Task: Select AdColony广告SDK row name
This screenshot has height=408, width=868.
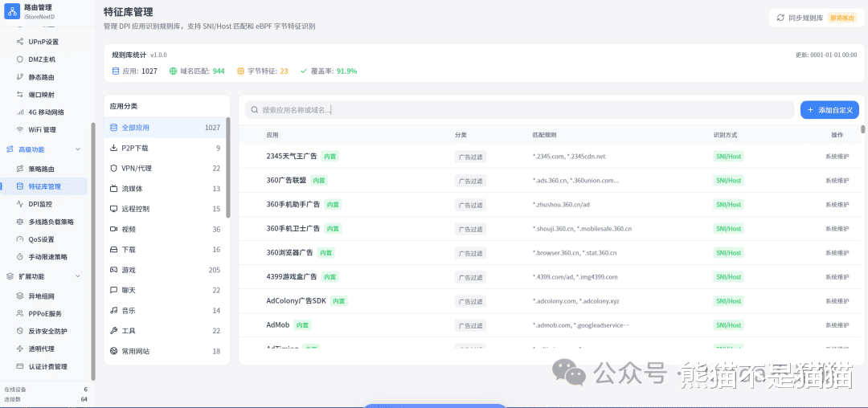Action: click(296, 300)
